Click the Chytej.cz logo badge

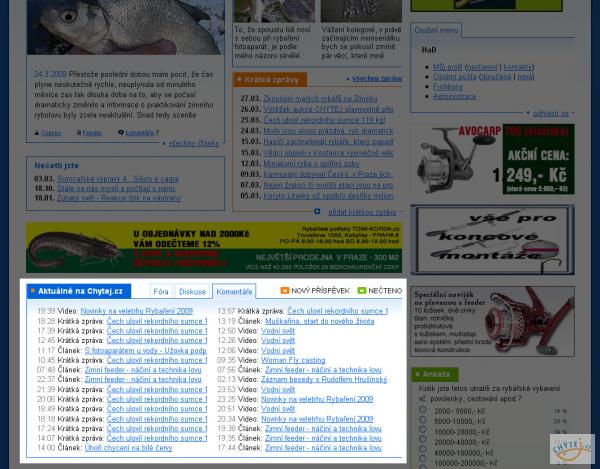pyautogui.click(x=572, y=449)
